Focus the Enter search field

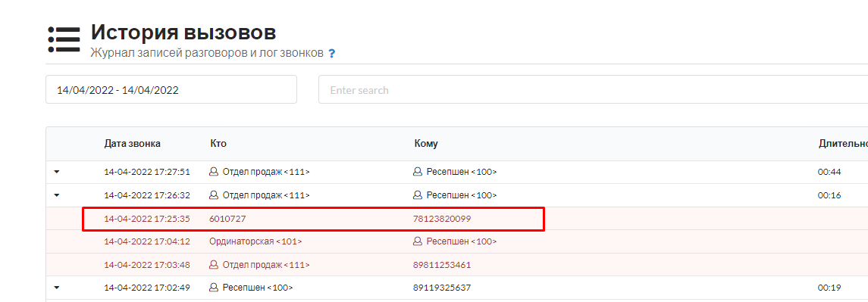[593, 89]
